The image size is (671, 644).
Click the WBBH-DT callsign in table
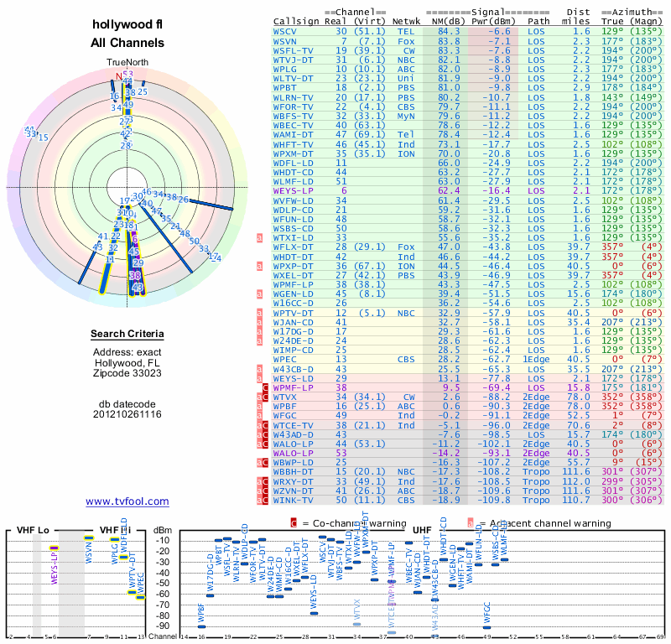tap(291, 471)
